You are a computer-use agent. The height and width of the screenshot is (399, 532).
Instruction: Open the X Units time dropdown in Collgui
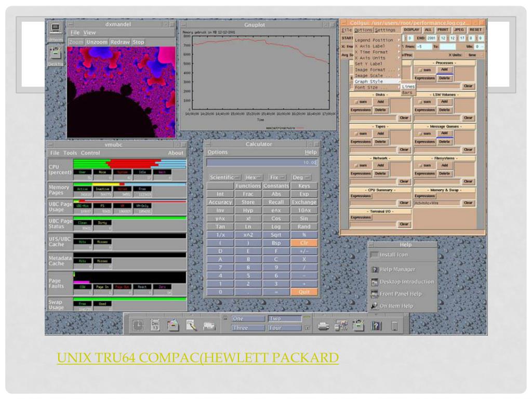pos(474,55)
